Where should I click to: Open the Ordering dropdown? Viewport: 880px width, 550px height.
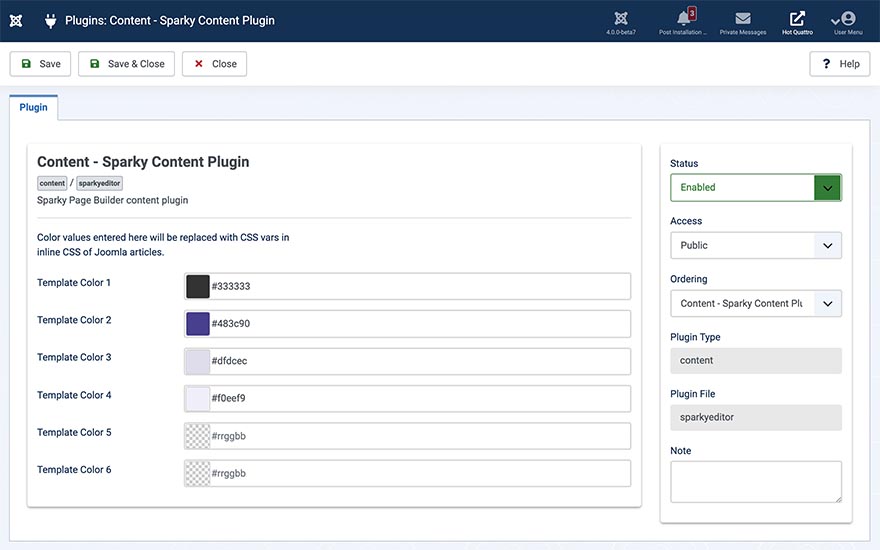(755, 304)
